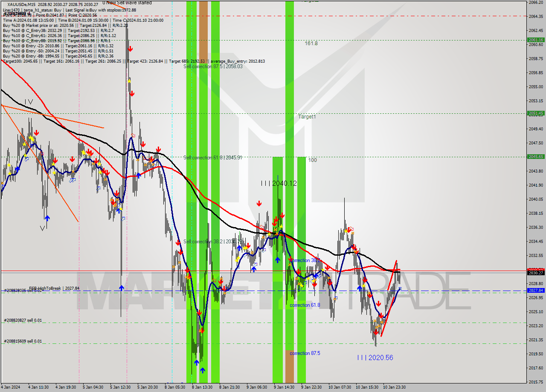
Task: Click the 'Target1' label
Action: coord(307,116)
